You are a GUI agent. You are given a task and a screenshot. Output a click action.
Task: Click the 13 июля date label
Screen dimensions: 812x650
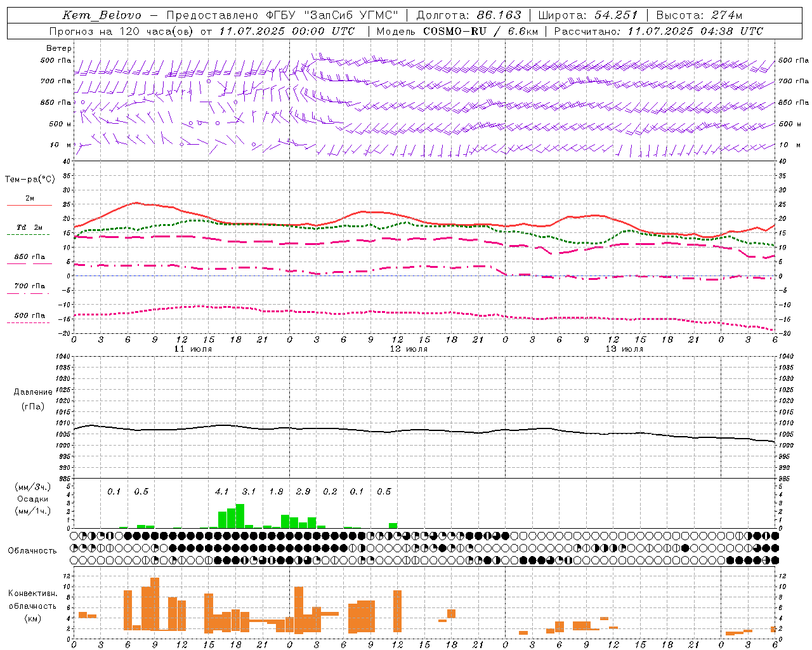pyautogui.click(x=624, y=349)
